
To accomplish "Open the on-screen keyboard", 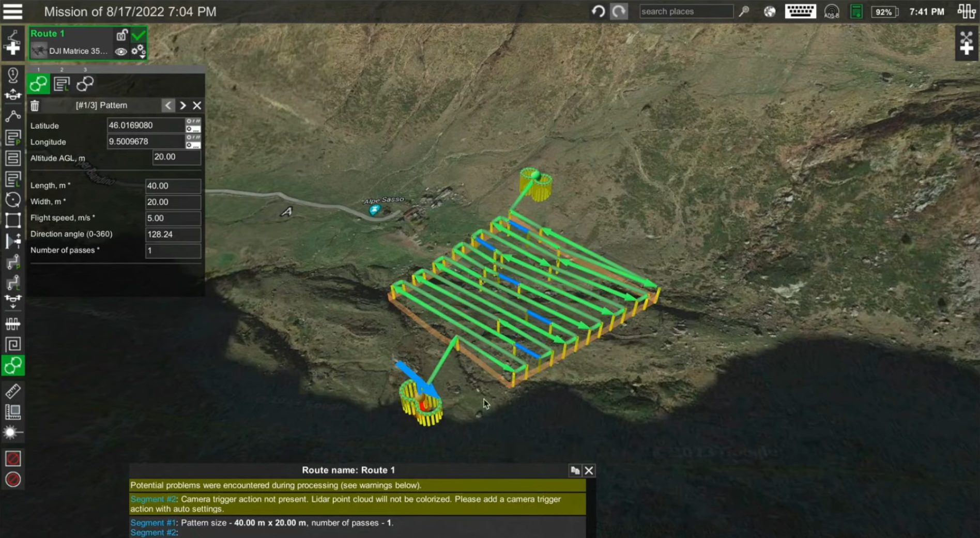I will pyautogui.click(x=800, y=11).
